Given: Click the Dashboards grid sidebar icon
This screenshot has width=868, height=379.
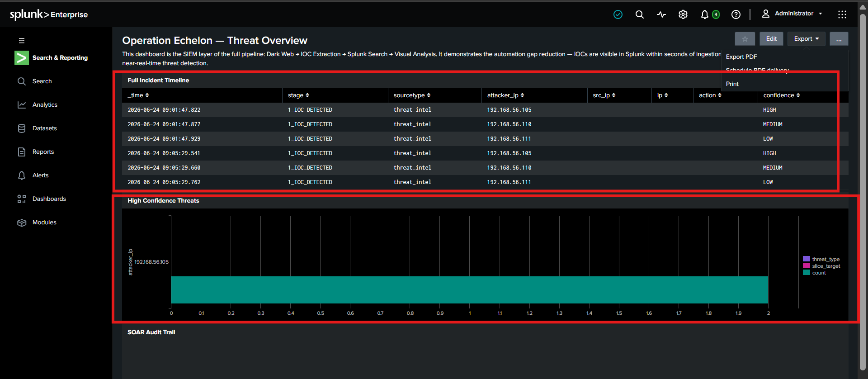Looking at the screenshot, I should tap(21, 199).
